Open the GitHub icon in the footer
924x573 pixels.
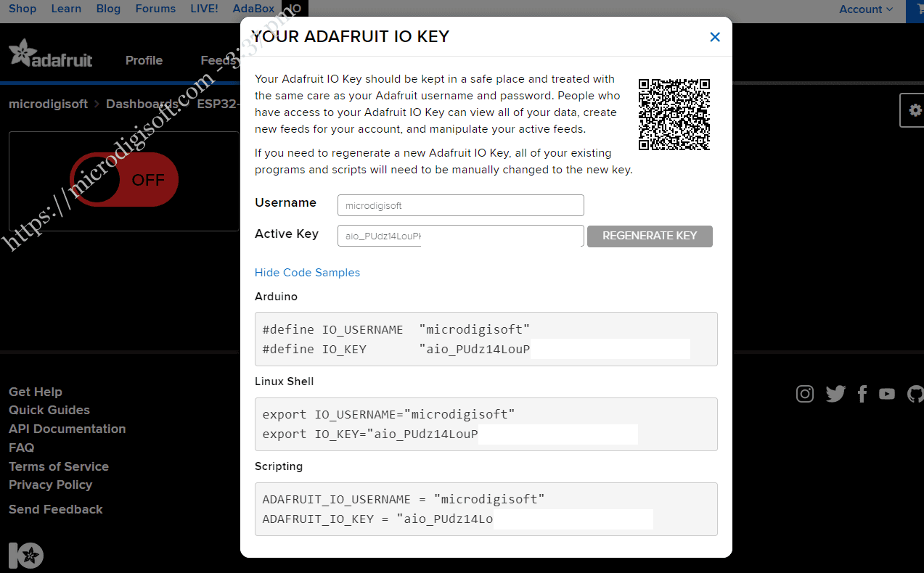[914, 394]
